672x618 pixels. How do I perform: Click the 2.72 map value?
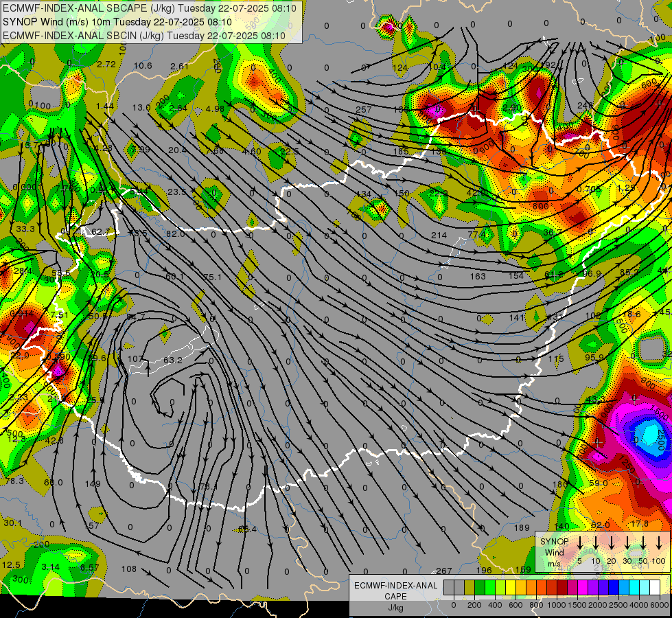click(x=106, y=65)
